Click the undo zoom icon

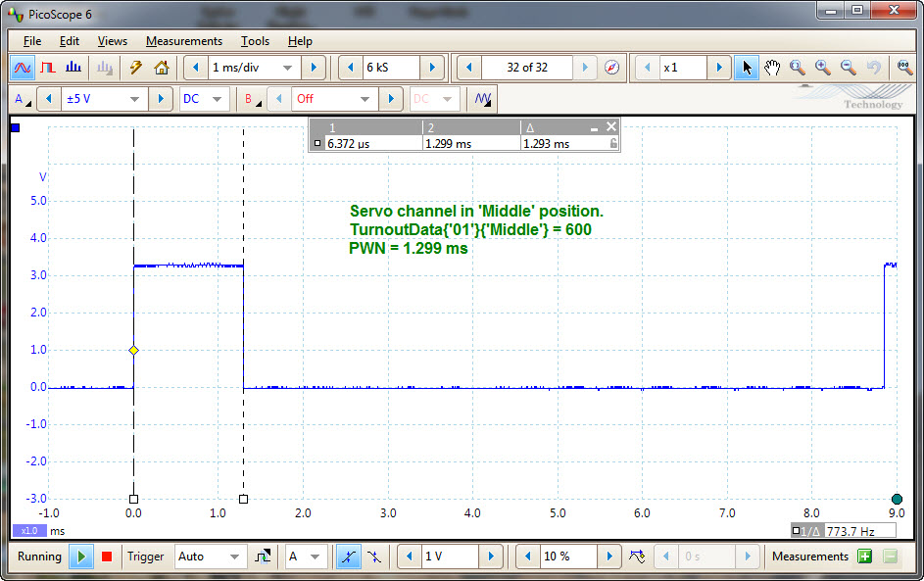pos(873,68)
